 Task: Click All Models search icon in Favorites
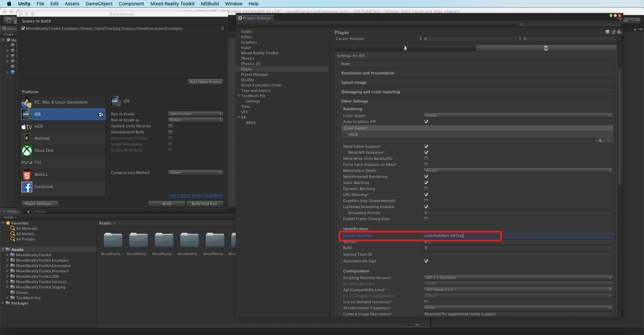12,234
